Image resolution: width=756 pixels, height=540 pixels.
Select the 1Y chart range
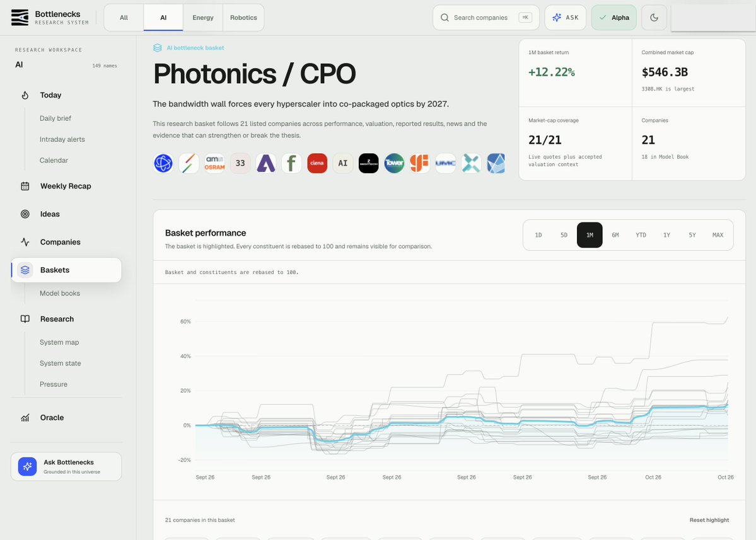click(666, 235)
